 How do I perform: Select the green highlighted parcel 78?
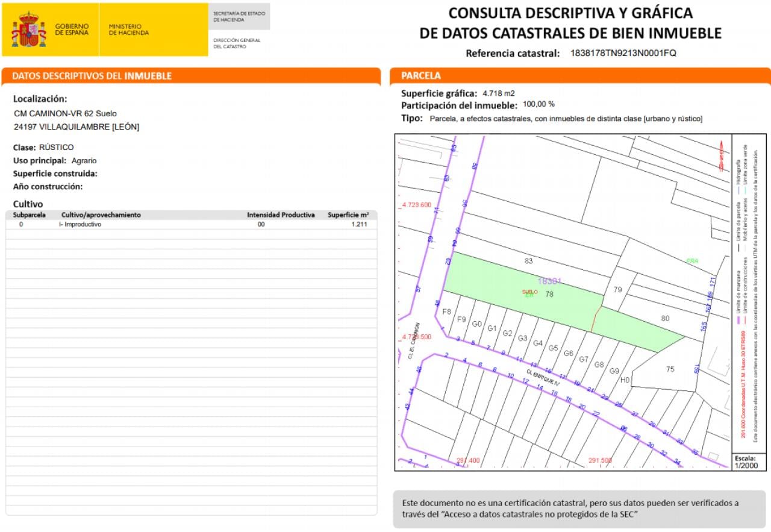tap(523, 292)
